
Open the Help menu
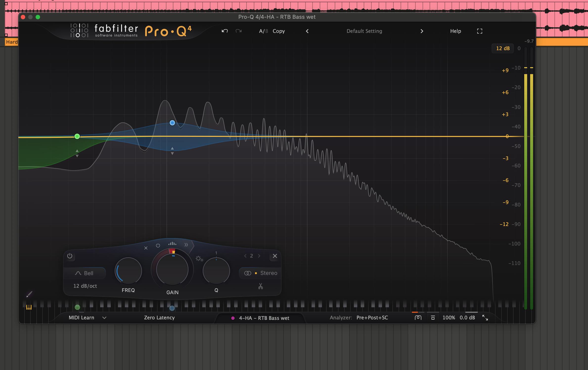[455, 31]
